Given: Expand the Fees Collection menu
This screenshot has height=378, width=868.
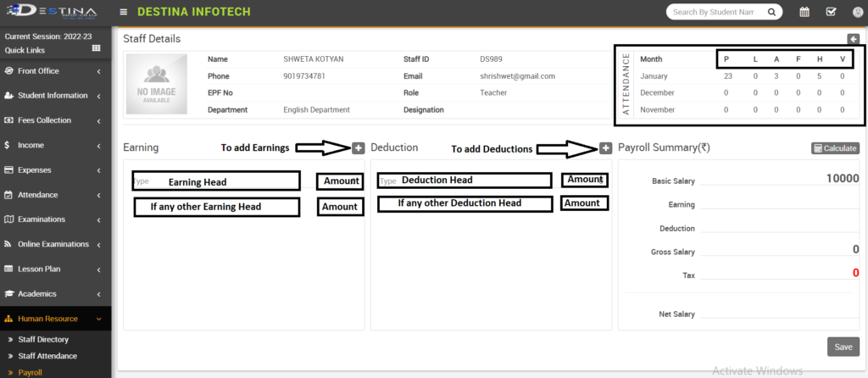Looking at the screenshot, I should click(x=55, y=120).
